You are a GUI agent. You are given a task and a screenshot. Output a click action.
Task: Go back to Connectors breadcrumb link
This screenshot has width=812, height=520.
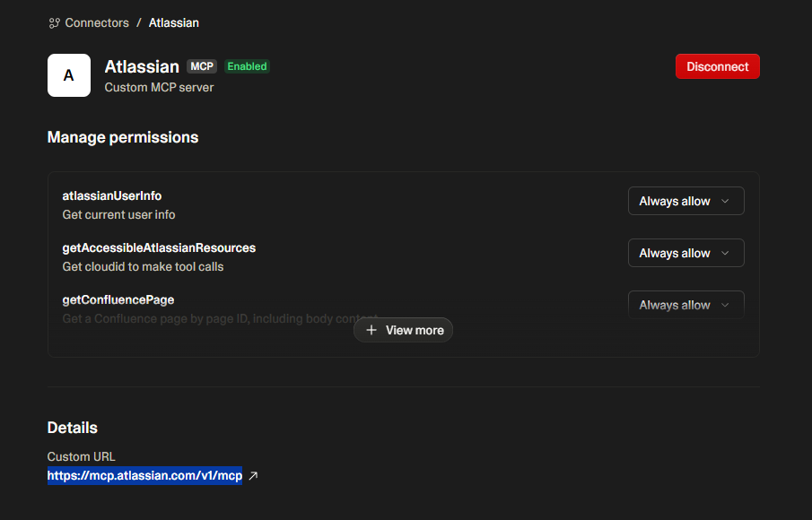pyautogui.click(x=97, y=23)
